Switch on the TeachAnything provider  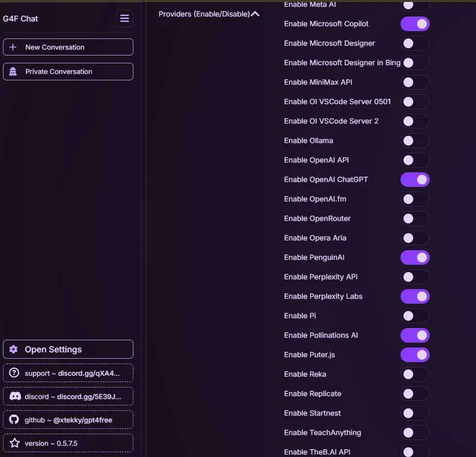(415, 432)
